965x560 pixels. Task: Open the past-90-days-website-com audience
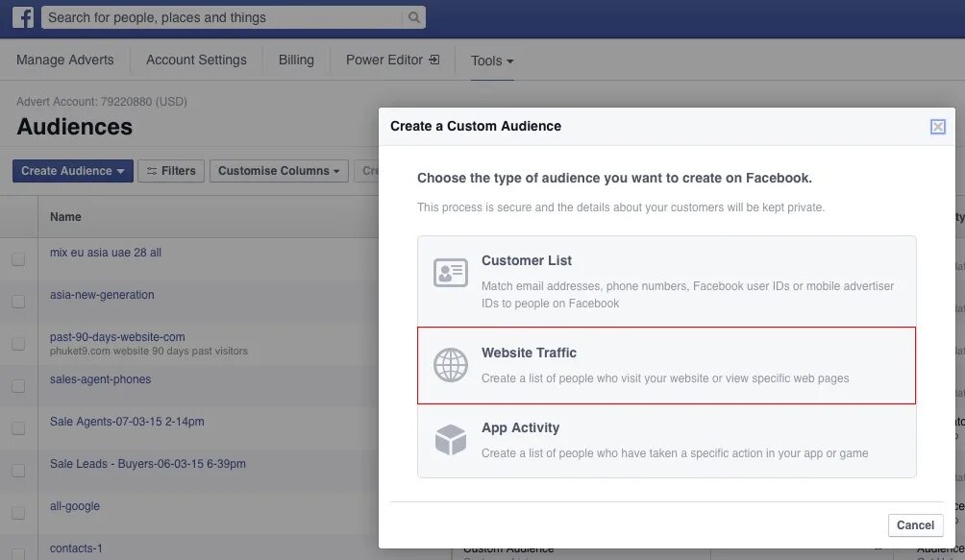tap(117, 337)
